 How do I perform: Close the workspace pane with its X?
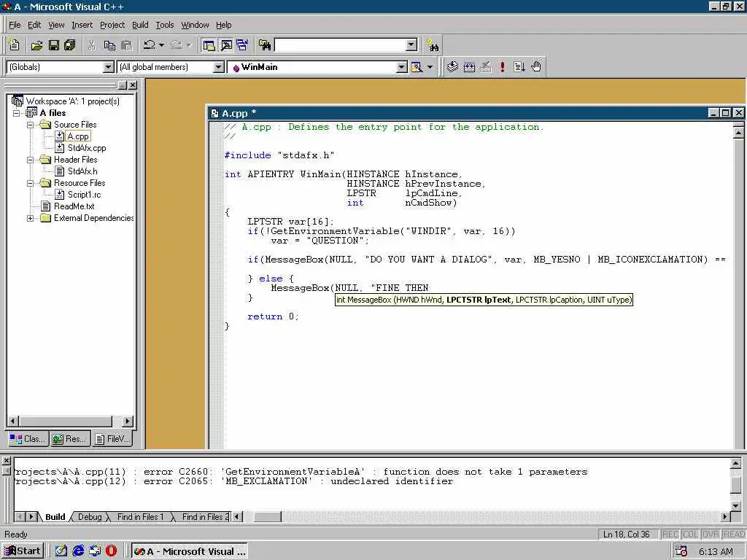point(133,85)
